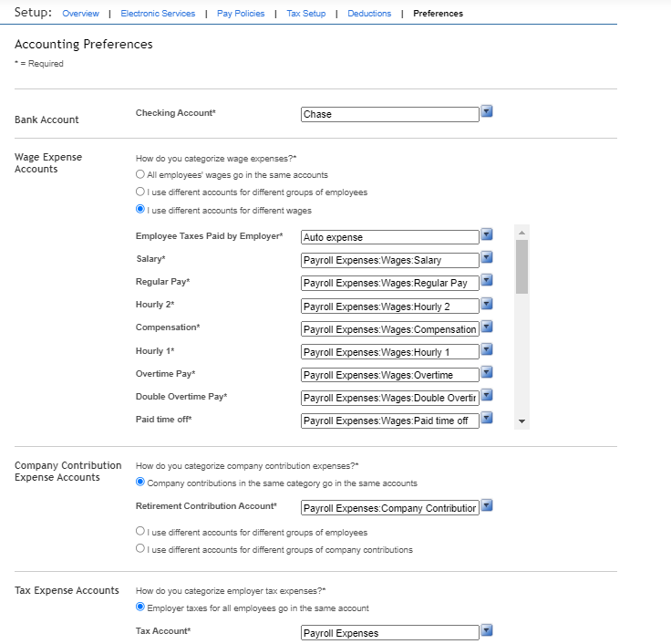Open the Deductions setup tab
The image size is (671, 644).
[369, 14]
